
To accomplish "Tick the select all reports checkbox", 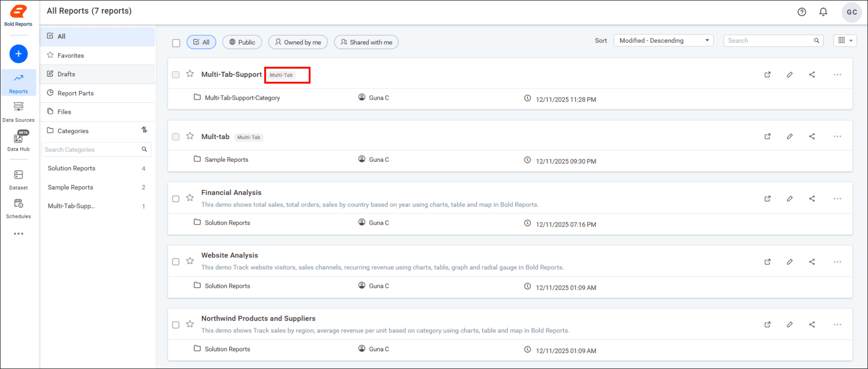I will point(176,43).
